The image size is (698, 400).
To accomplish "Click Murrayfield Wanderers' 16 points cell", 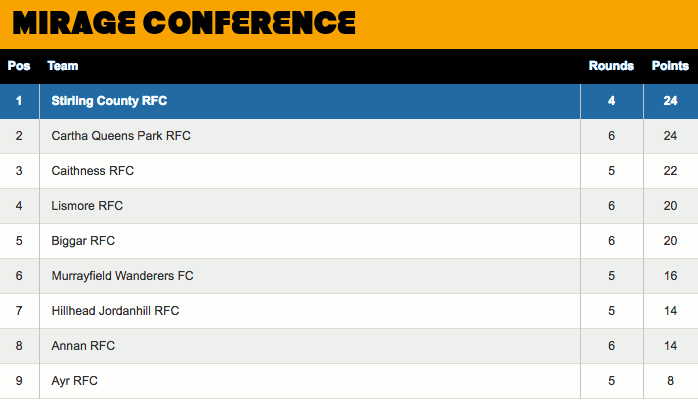I will click(670, 276).
